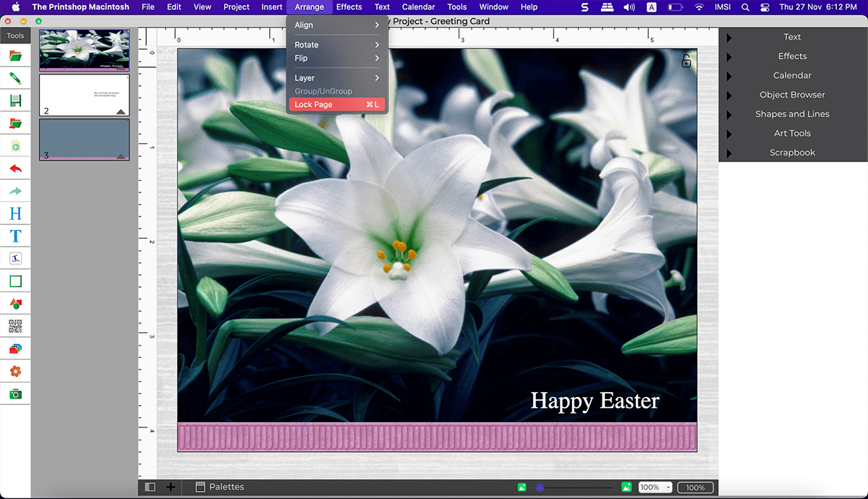Click the Save floppy disk tool icon
868x499 pixels.
tap(15, 101)
